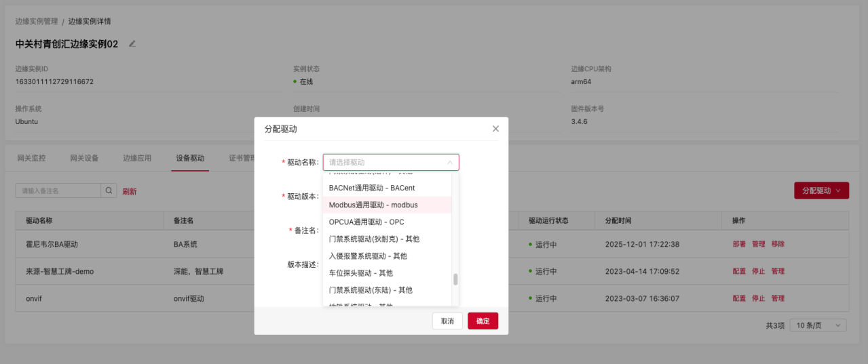868x364 pixels.
Task: Click the dropdown list scrollbar thumb
Action: click(x=455, y=279)
